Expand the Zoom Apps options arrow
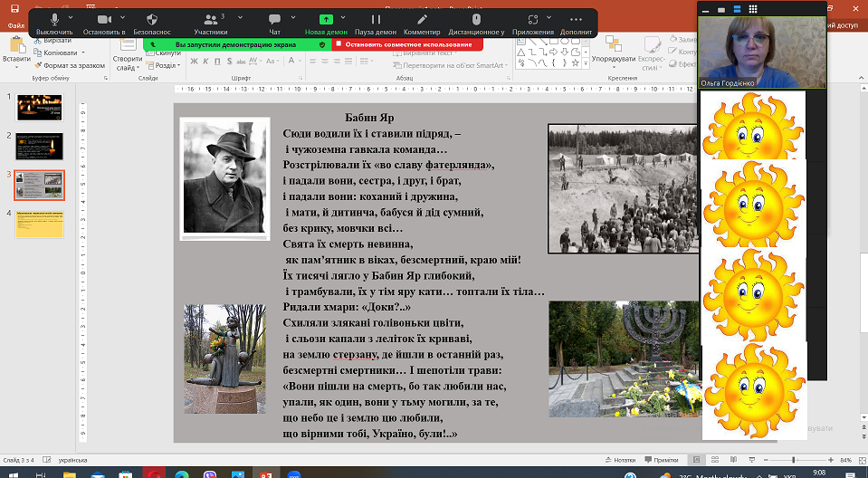 click(549, 18)
